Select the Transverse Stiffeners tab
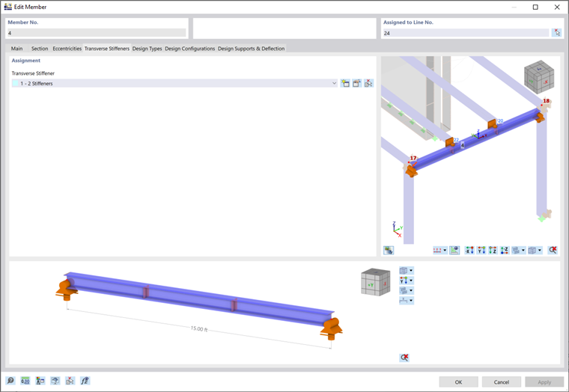 106,48
